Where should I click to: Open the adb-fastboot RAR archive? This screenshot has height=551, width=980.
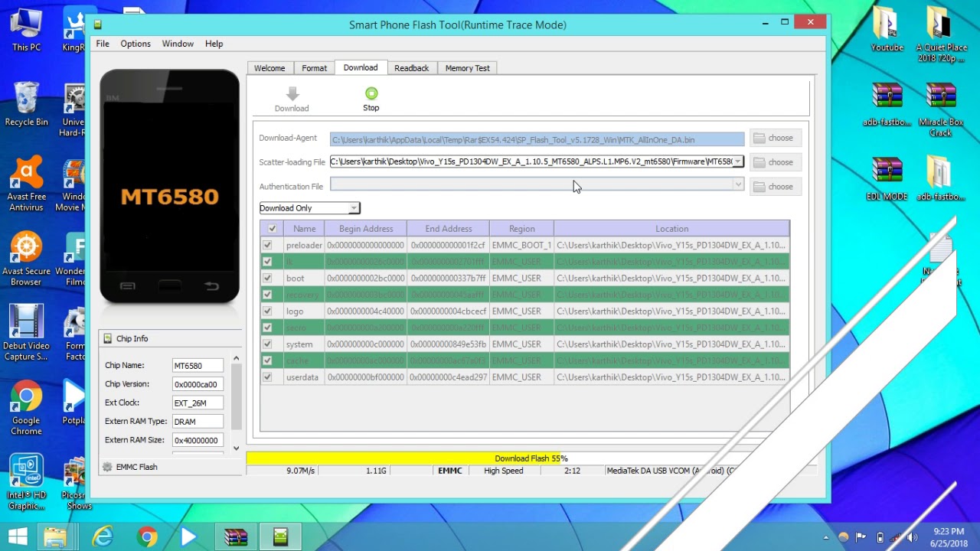click(x=887, y=104)
